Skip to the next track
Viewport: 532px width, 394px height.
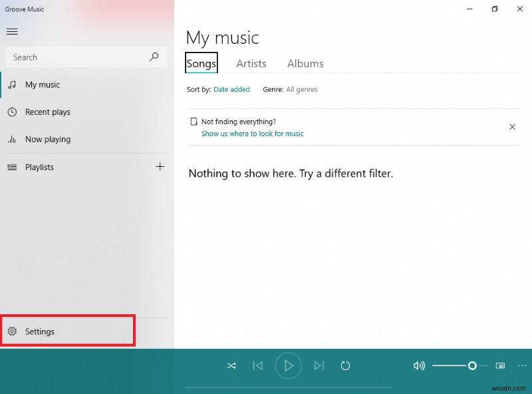tap(319, 365)
